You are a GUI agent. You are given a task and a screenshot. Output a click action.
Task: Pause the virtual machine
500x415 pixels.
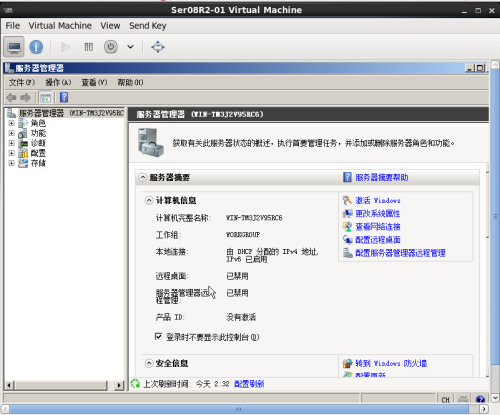pos(89,47)
